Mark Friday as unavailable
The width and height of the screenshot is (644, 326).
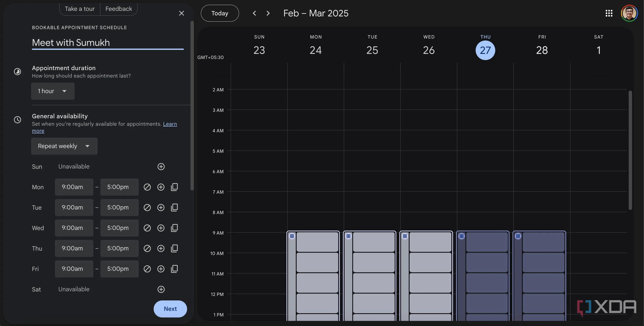(x=147, y=269)
